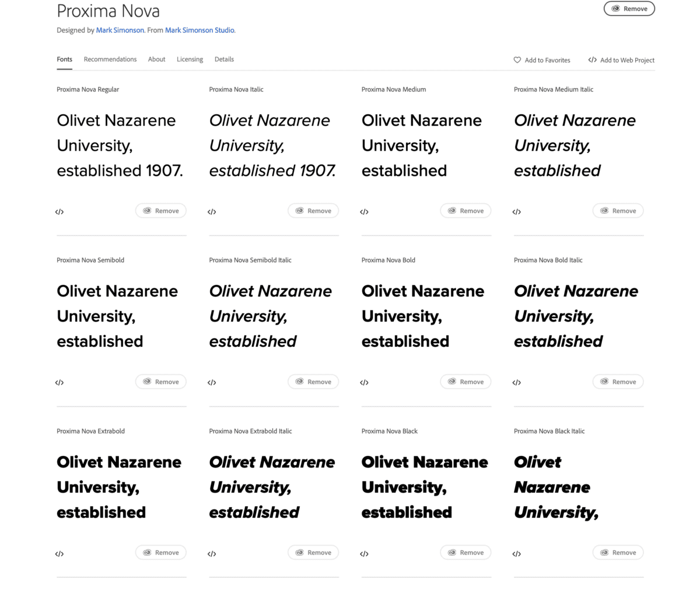Image resolution: width=700 pixels, height=600 pixels.
Task: Select the code icon below Proxima Nova Black
Action: (364, 553)
